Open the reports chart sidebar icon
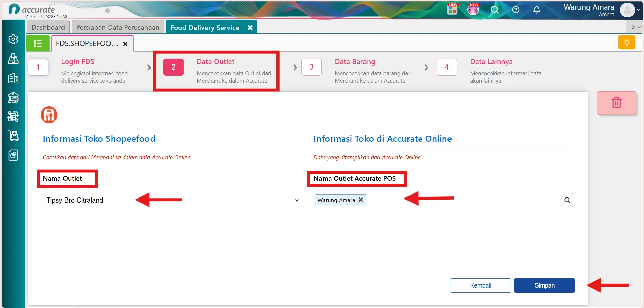644x308 pixels. (13, 155)
